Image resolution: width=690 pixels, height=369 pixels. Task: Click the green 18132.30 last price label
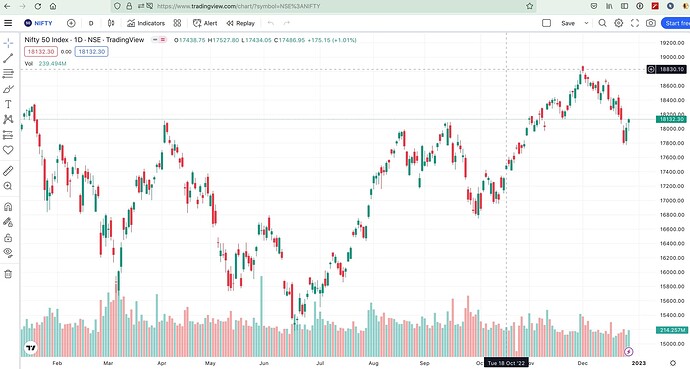click(671, 119)
